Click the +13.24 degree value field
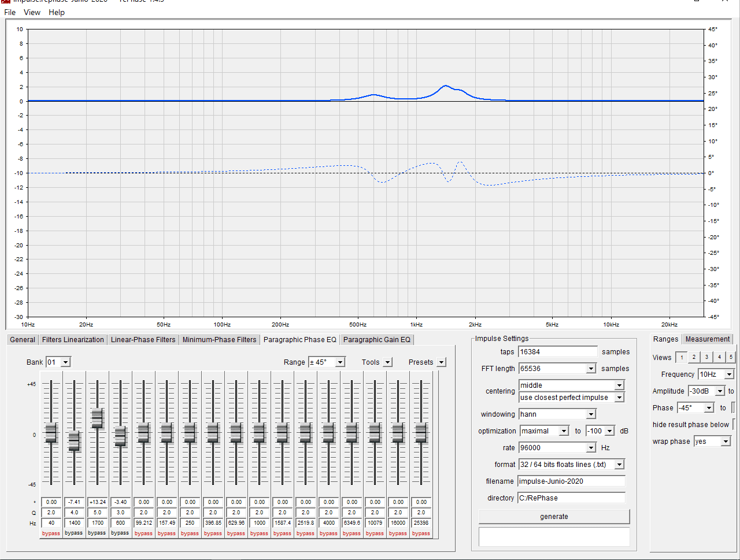This screenshot has width=740, height=560. pos(97,502)
